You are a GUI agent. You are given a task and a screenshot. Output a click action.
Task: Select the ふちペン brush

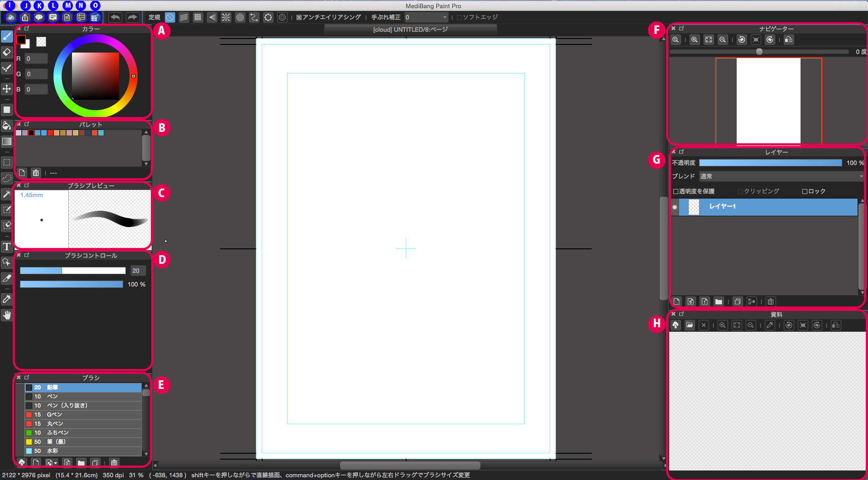83,433
